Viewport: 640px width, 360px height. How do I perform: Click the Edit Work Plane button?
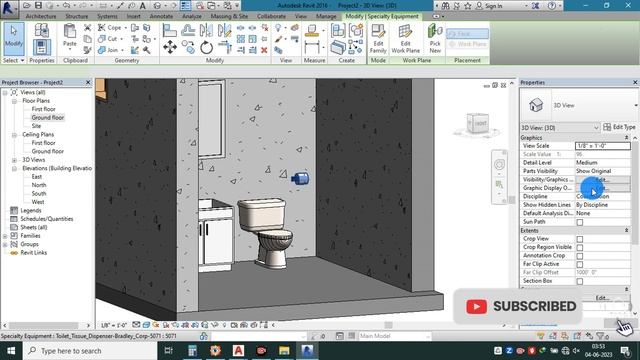click(x=405, y=39)
